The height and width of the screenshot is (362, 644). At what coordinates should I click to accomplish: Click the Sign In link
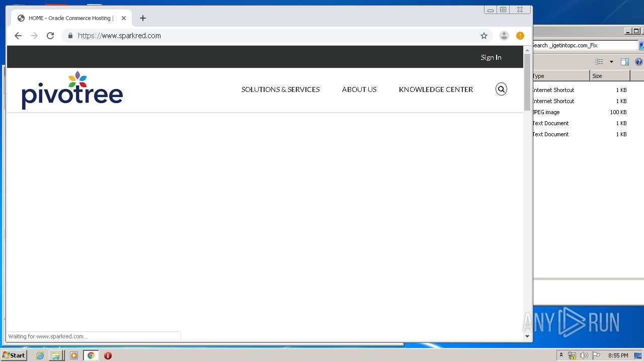[491, 57]
